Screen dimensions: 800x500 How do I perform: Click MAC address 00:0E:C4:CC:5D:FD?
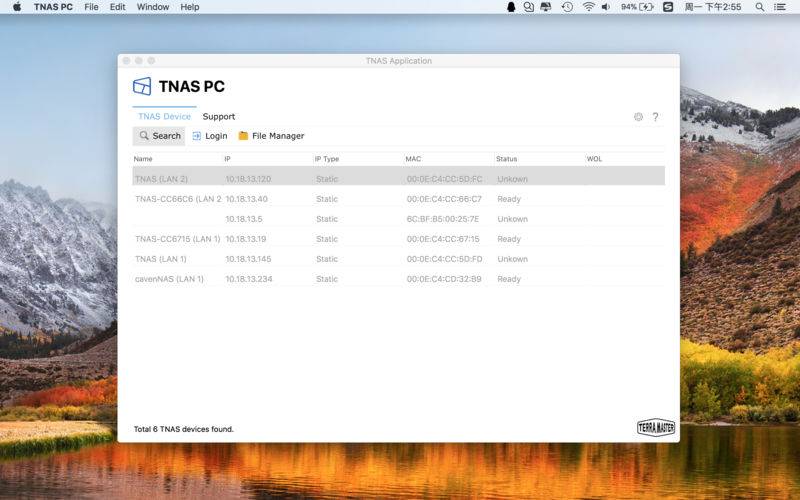pyautogui.click(x=444, y=259)
